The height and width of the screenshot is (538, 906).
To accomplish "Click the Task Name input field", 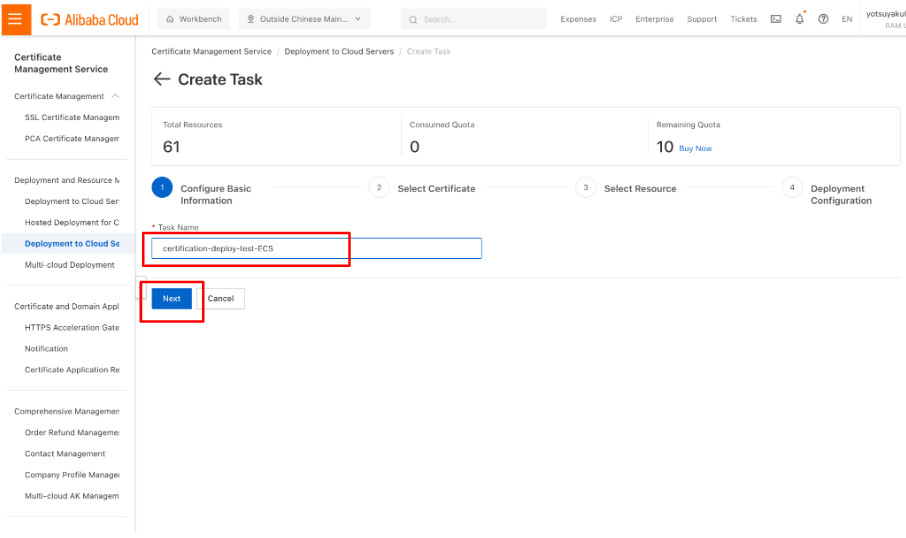I will (x=316, y=248).
